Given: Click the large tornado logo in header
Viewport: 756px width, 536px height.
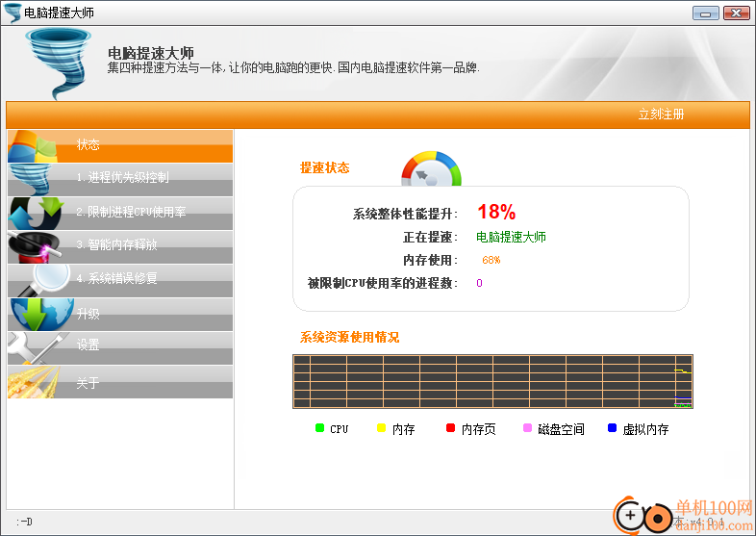Looking at the screenshot, I should pos(59,64).
